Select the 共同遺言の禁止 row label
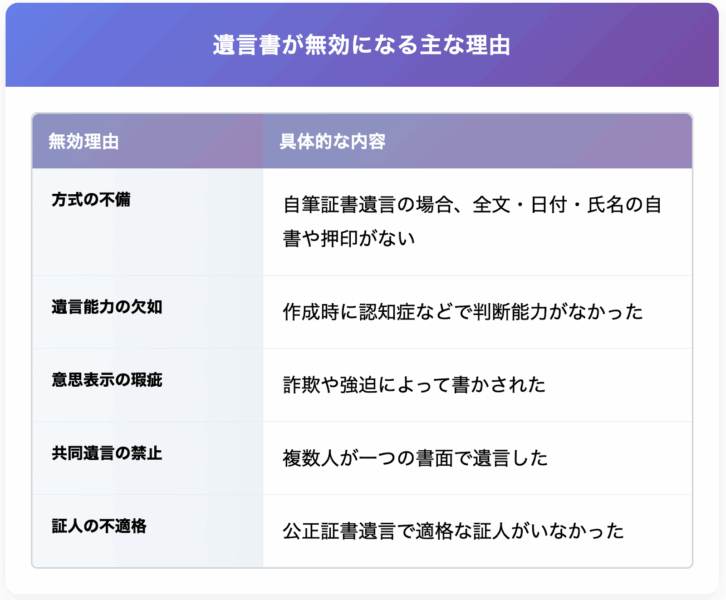 click(x=107, y=453)
